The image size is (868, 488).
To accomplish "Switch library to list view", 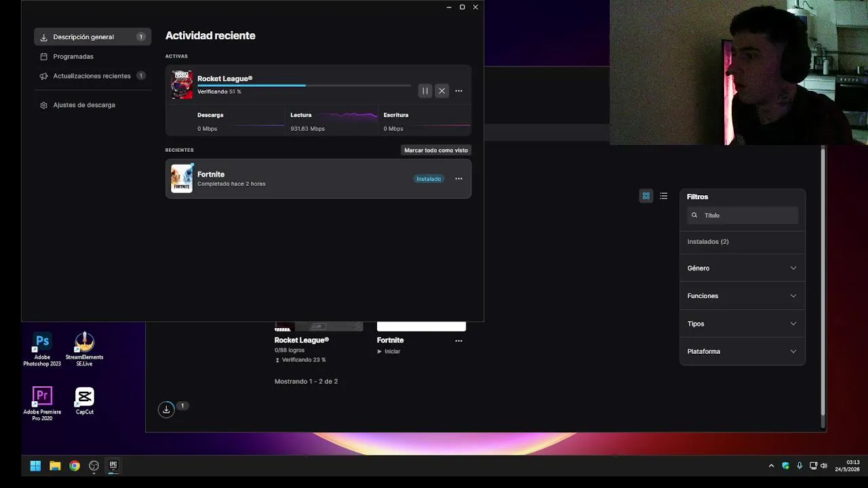I will pyautogui.click(x=664, y=196).
